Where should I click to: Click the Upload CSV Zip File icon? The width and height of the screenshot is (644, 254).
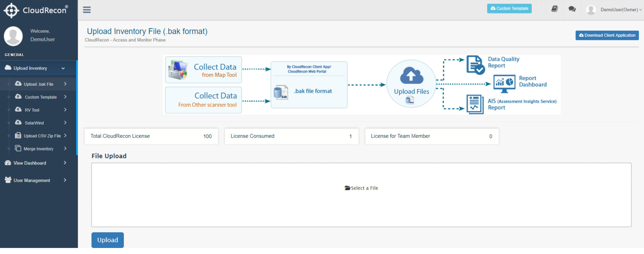[x=18, y=135]
